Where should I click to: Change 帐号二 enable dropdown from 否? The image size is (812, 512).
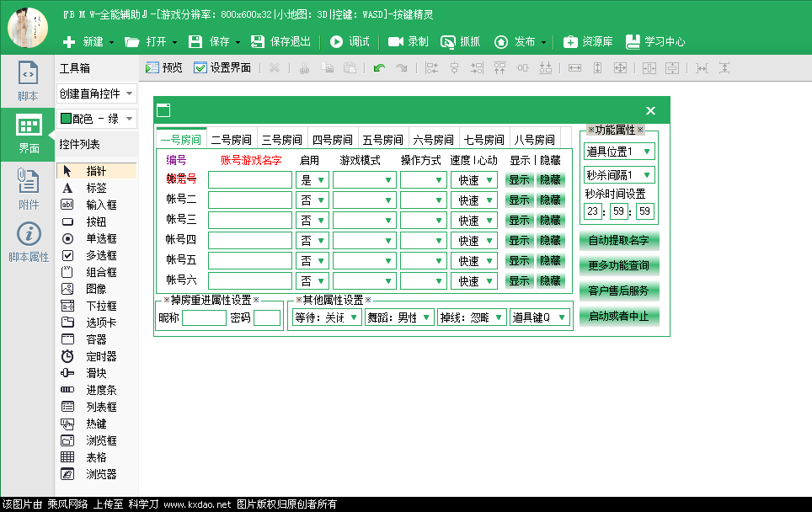[312, 200]
